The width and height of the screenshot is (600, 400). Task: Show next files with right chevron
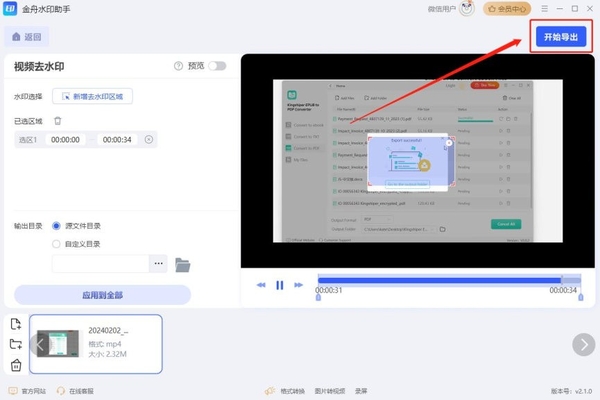pyautogui.click(x=584, y=344)
